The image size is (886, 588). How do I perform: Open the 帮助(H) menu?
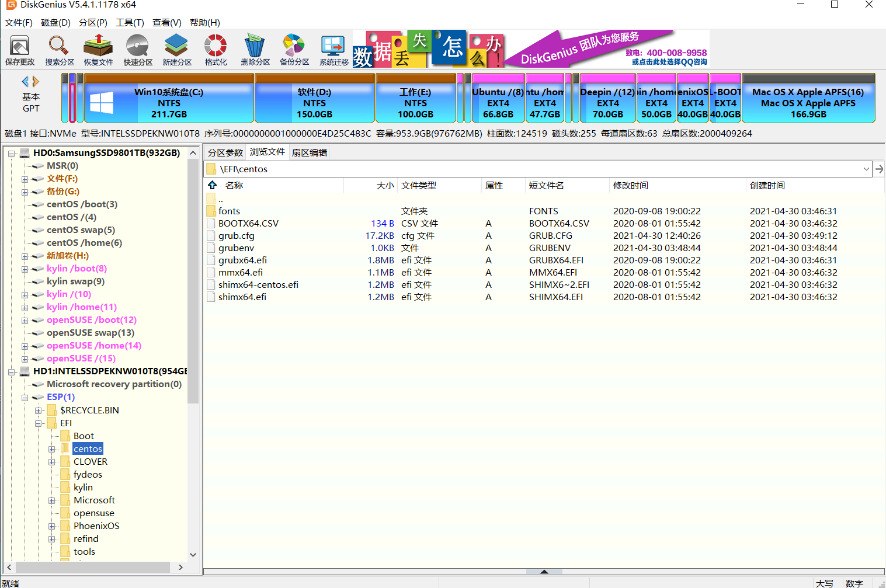click(x=205, y=22)
